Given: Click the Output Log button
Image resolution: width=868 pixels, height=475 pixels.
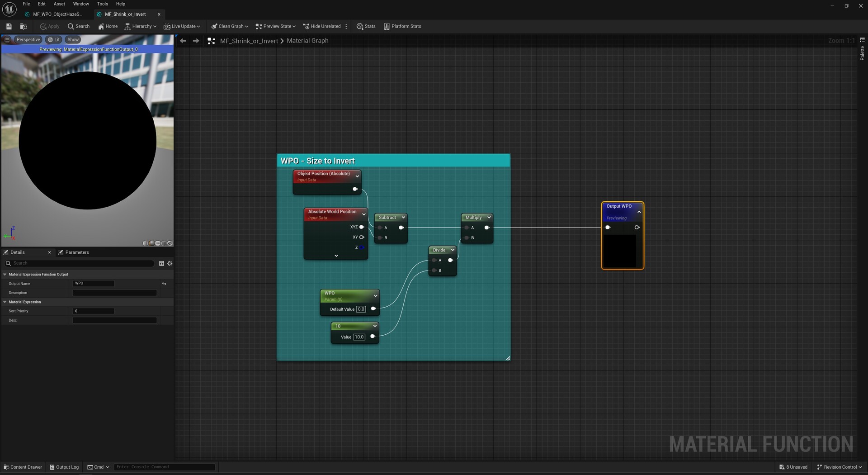Looking at the screenshot, I should point(64,467).
